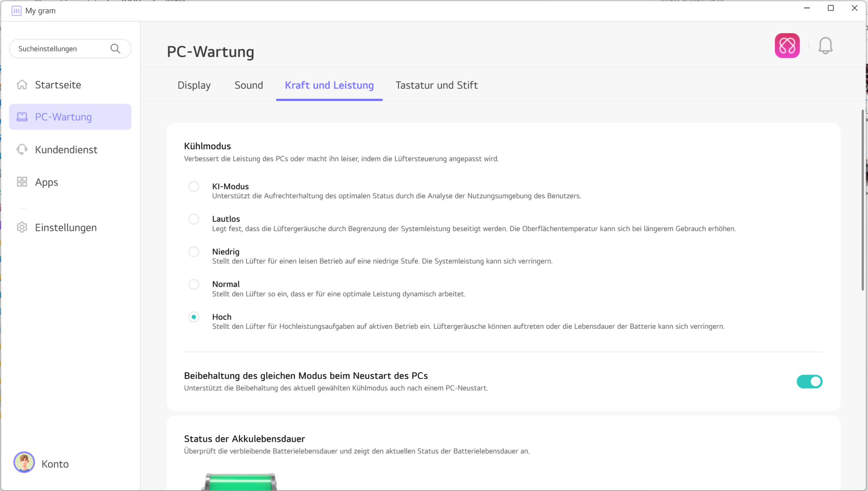Click the pink LG ThinQ icon
This screenshot has width=868, height=491.
(787, 46)
